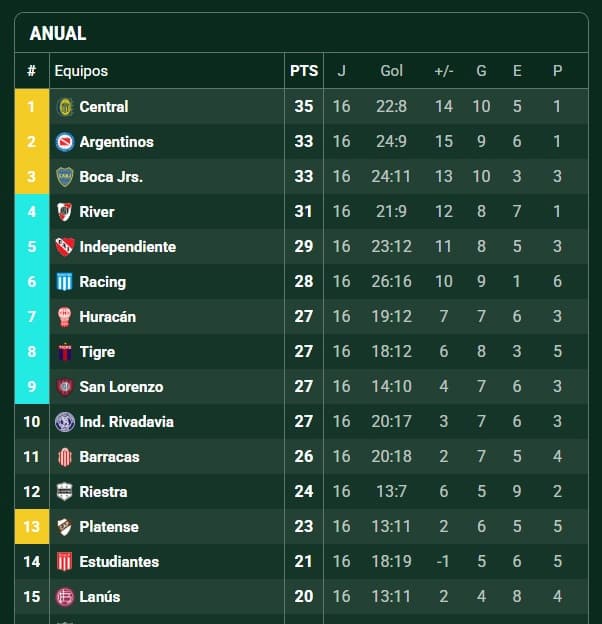Image resolution: width=602 pixels, height=624 pixels.
Task: Click the Lanús club crest icon
Action: pyautogui.click(x=64, y=597)
